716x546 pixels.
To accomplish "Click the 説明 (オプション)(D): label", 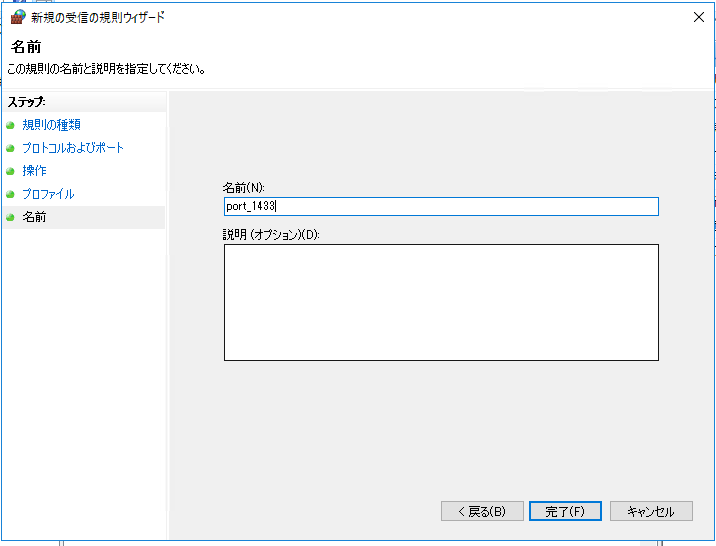I will [x=271, y=235].
